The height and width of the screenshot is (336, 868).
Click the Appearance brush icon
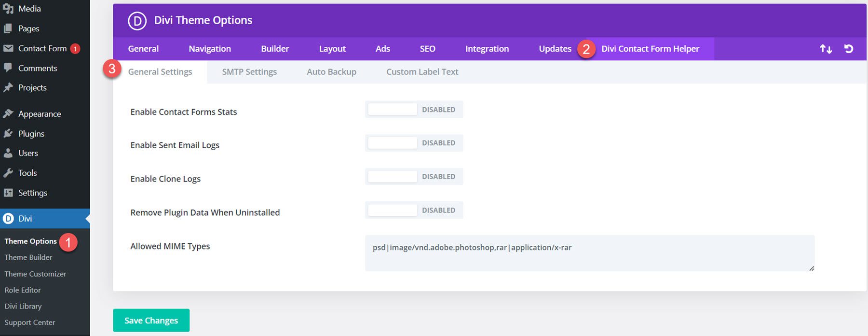(x=8, y=114)
